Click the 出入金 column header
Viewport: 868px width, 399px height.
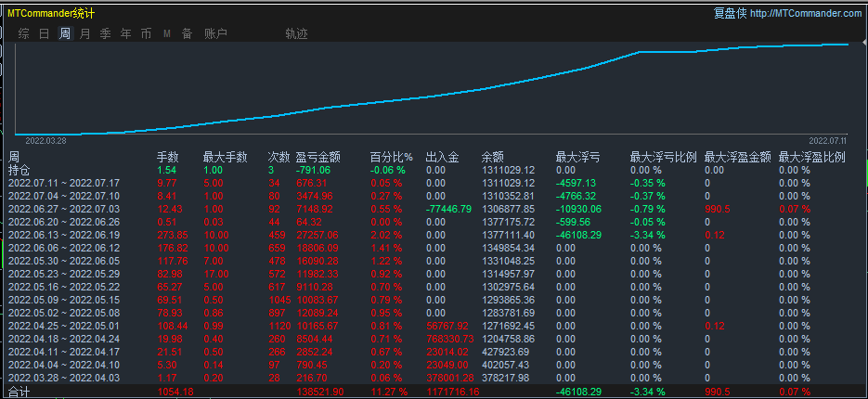point(442,157)
